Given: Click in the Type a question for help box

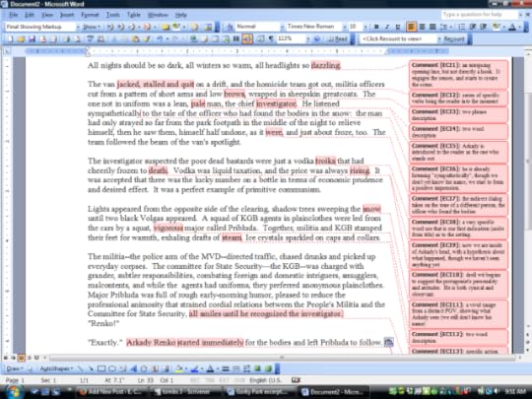Looking at the screenshot, I should (480, 15).
